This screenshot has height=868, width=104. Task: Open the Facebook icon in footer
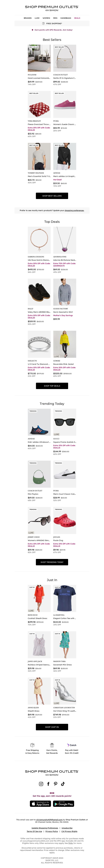pyautogui.click(x=48, y=784)
